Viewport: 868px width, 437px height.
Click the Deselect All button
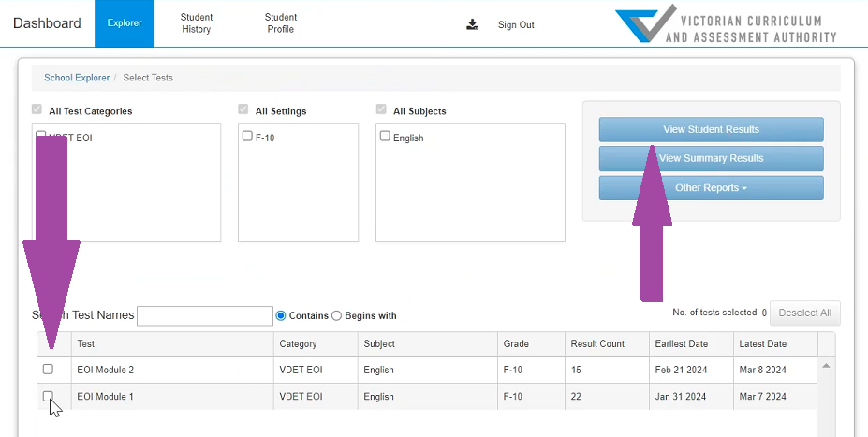[x=805, y=313]
